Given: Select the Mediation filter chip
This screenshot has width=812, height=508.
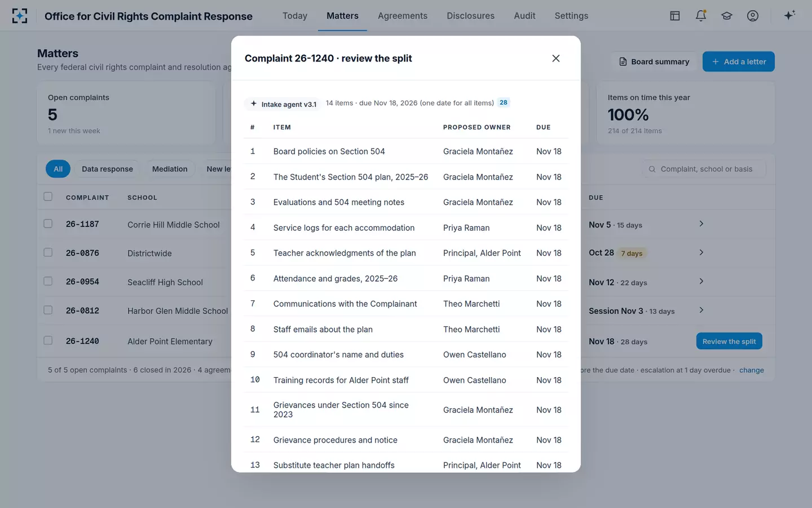Looking at the screenshot, I should click(x=170, y=169).
